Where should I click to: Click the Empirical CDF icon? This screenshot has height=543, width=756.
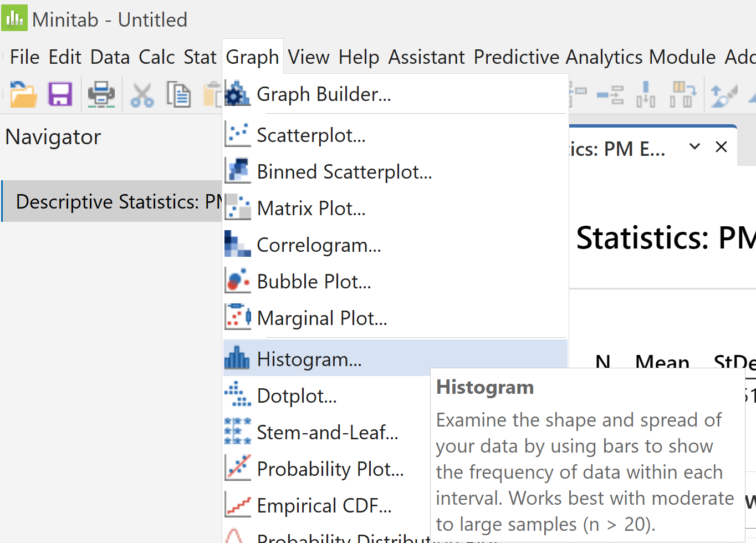(238, 505)
